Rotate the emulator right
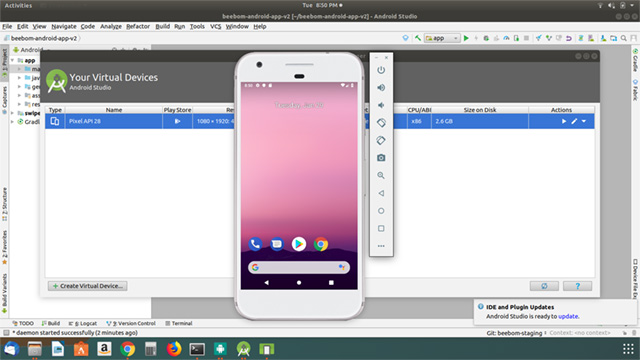The width and height of the screenshot is (640, 360). (381, 140)
